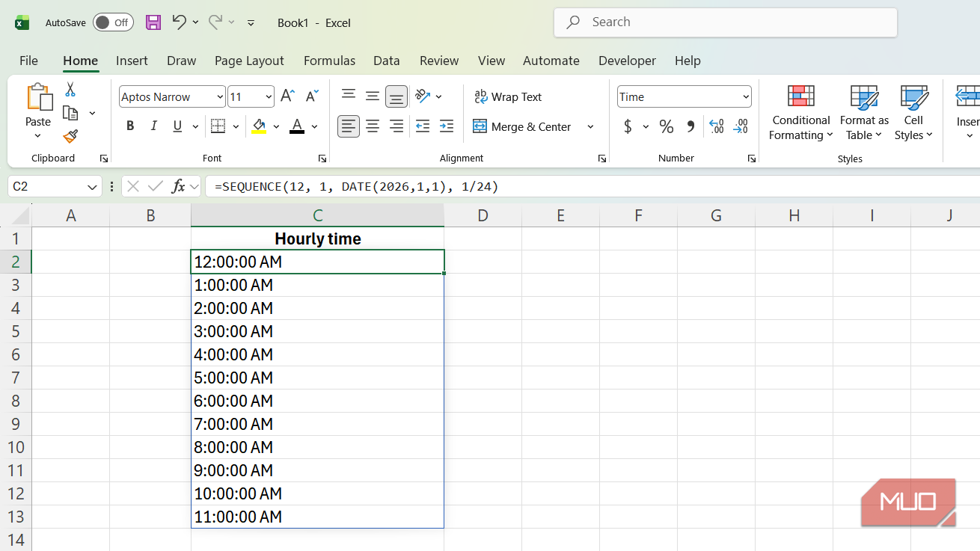Switch to the Data tab

click(386, 61)
